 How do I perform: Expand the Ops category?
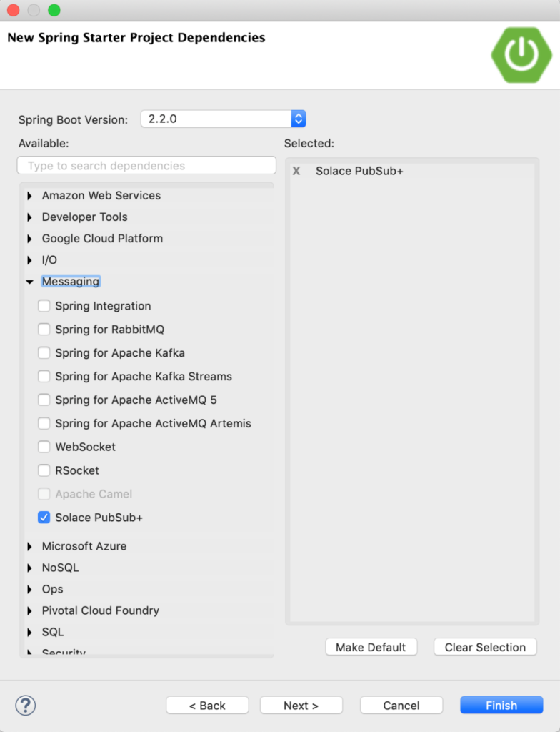click(29, 589)
